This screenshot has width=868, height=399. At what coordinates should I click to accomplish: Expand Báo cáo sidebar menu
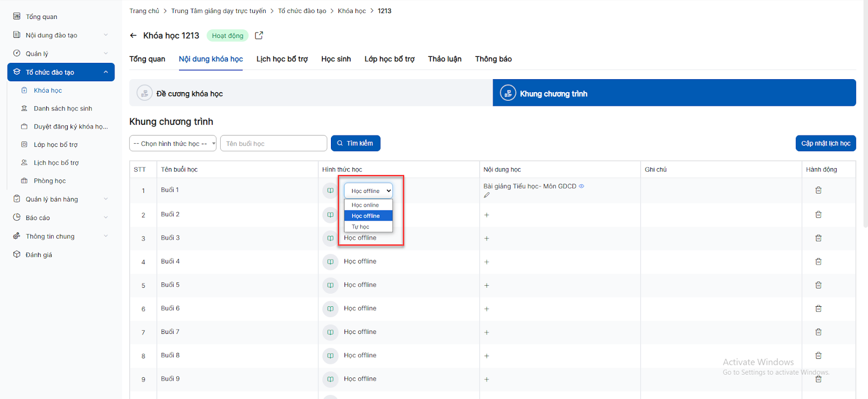(x=106, y=217)
